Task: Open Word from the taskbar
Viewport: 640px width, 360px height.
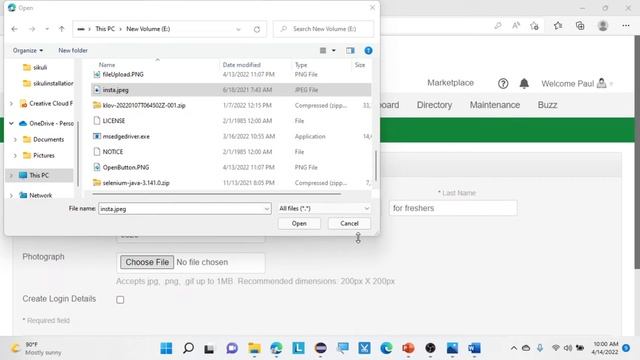Action: pyautogui.click(x=474, y=348)
